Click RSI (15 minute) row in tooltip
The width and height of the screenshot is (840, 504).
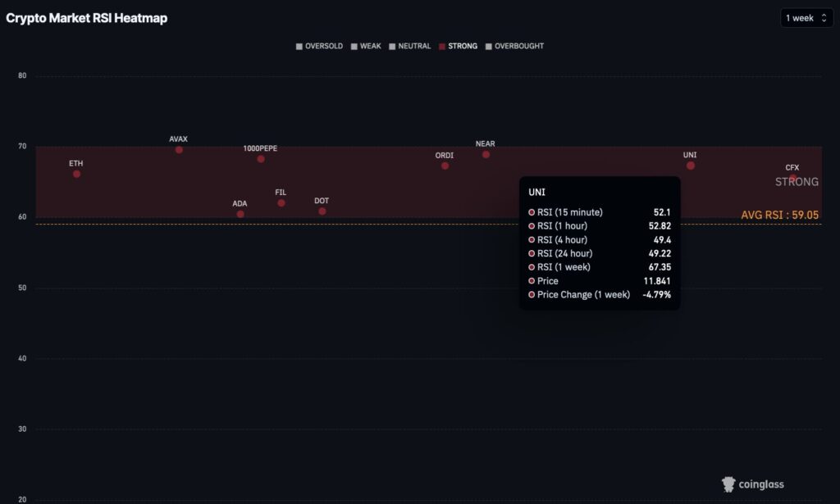click(600, 212)
